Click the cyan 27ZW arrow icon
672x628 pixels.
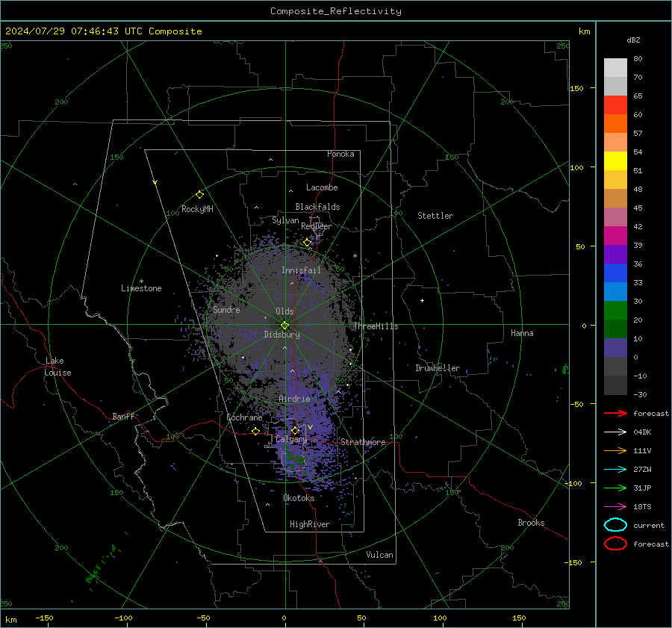[615, 470]
